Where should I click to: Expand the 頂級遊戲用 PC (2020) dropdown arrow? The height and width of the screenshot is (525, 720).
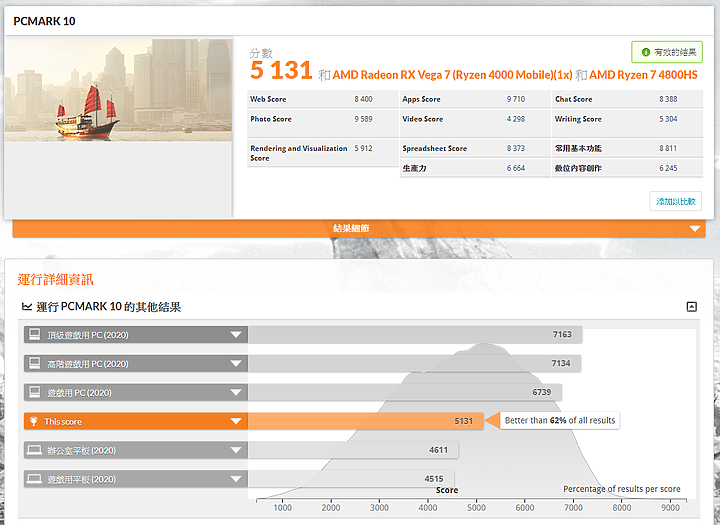tap(236, 335)
